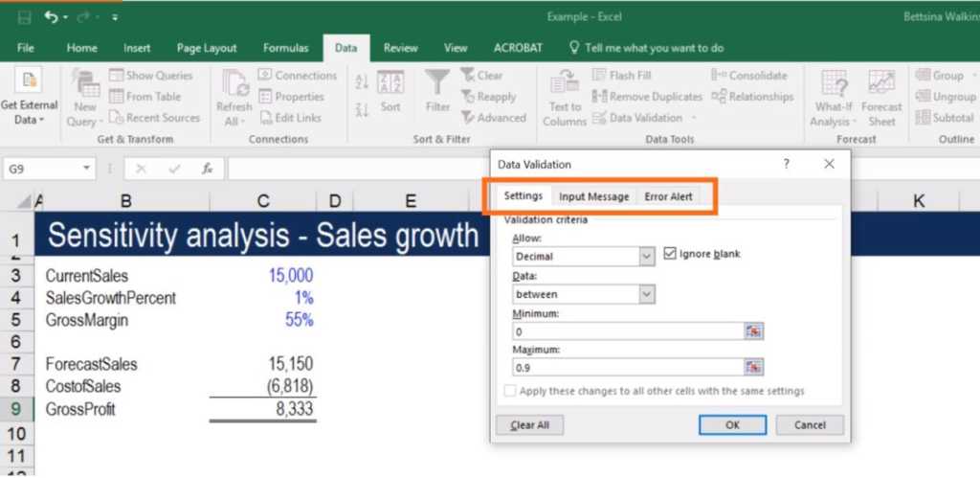Click the Clear All button

pyautogui.click(x=530, y=425)
